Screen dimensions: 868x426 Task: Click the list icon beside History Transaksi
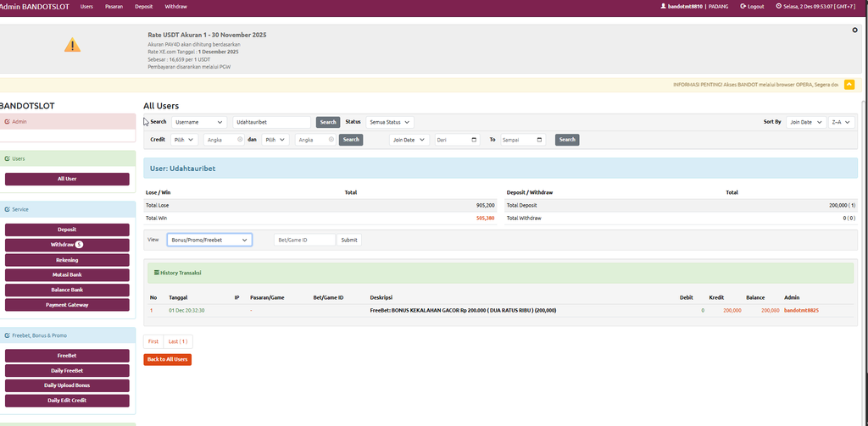pos(157,273)
